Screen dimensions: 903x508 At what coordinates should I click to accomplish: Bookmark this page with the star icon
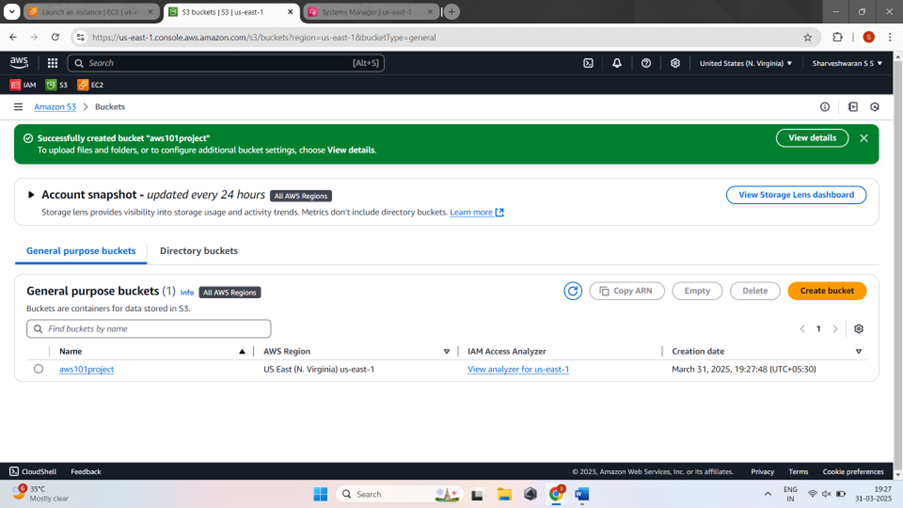807,37
